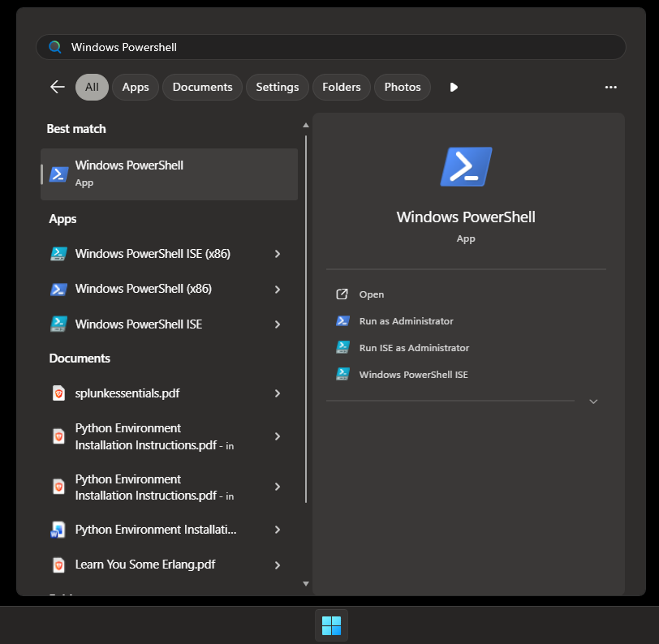Open the Windows Start button on taskbar
This screenshot has width=659, height=644.
[x=331, y=625]
